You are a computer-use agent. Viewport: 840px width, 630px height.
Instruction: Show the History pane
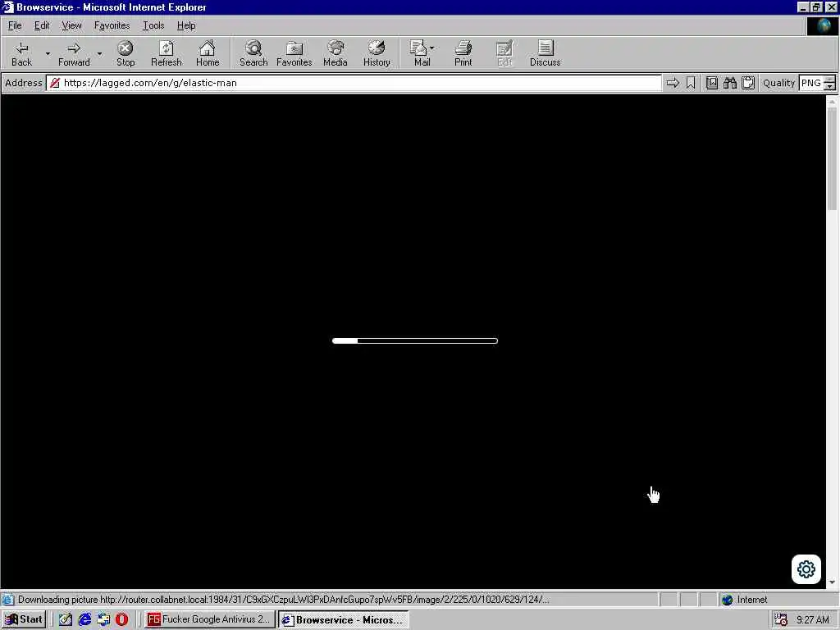coord(377,53)
